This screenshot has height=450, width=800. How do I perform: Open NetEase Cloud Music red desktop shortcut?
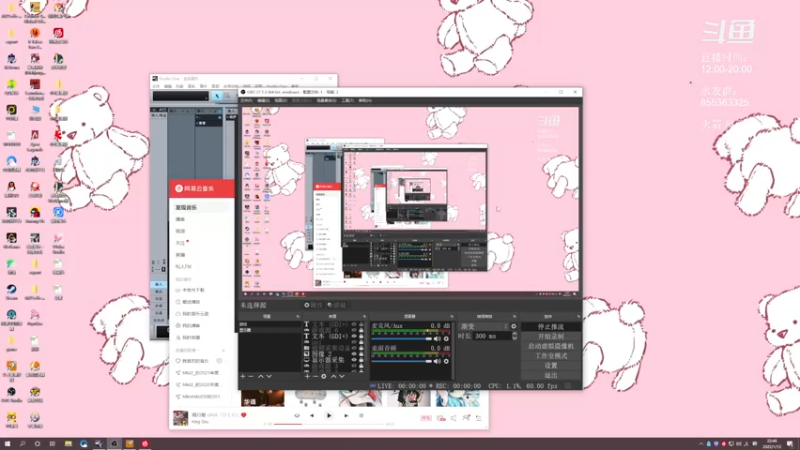(58, 35)
